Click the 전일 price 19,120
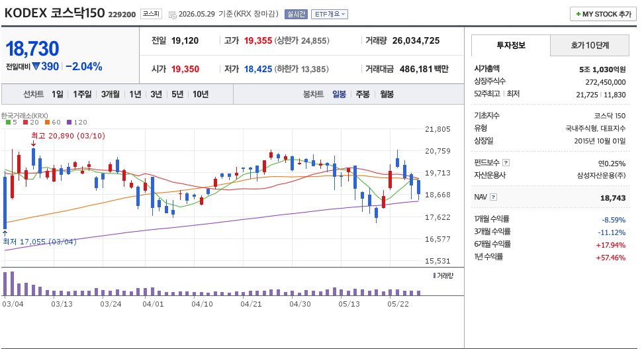This screenshot has height=349, width=644. [x=185, y=40]
